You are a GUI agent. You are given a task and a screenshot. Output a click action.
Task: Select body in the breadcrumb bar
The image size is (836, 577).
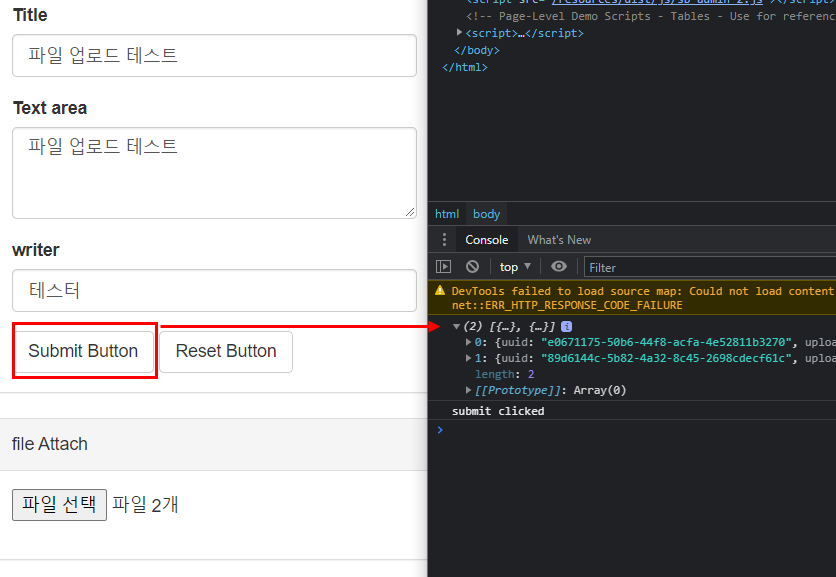[x=486, y=214]
